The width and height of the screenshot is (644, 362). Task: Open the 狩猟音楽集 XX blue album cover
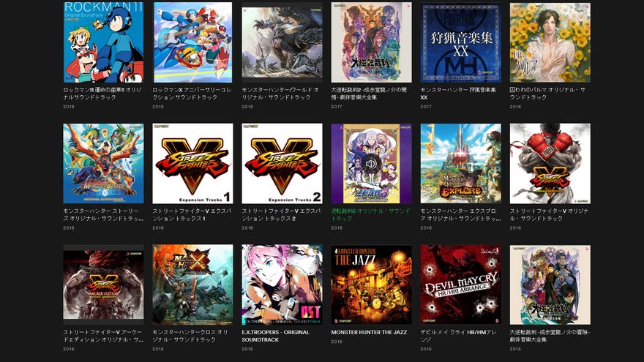pos(461,42)
